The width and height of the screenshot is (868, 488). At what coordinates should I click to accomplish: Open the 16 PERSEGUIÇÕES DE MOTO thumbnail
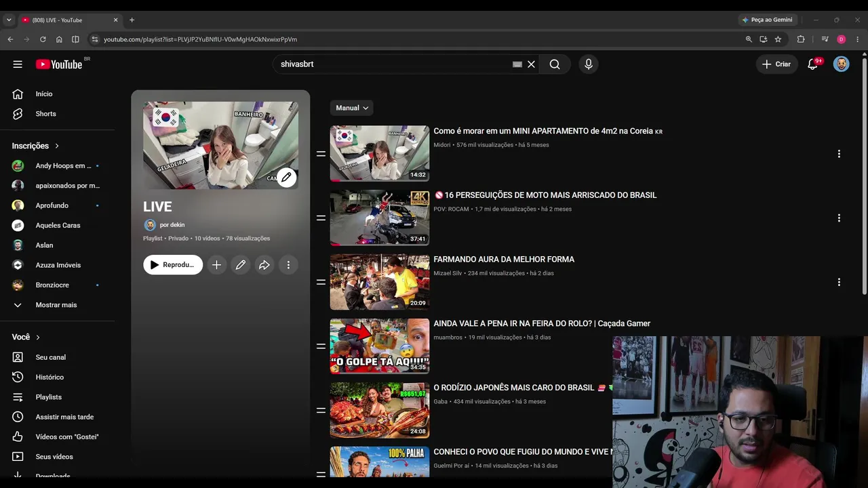click(x=380, y=218)
